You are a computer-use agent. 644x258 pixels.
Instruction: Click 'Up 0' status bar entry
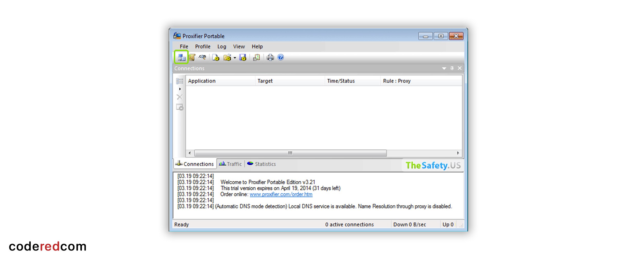[x=448, y=225]
